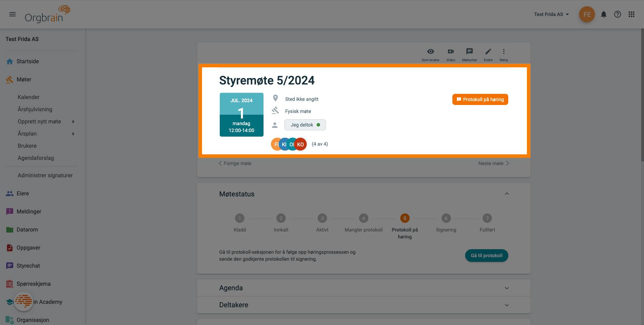The width and height of the screenshot is (644, 325).
Task: Expand the Agenda section
Action: coord(364,288)
